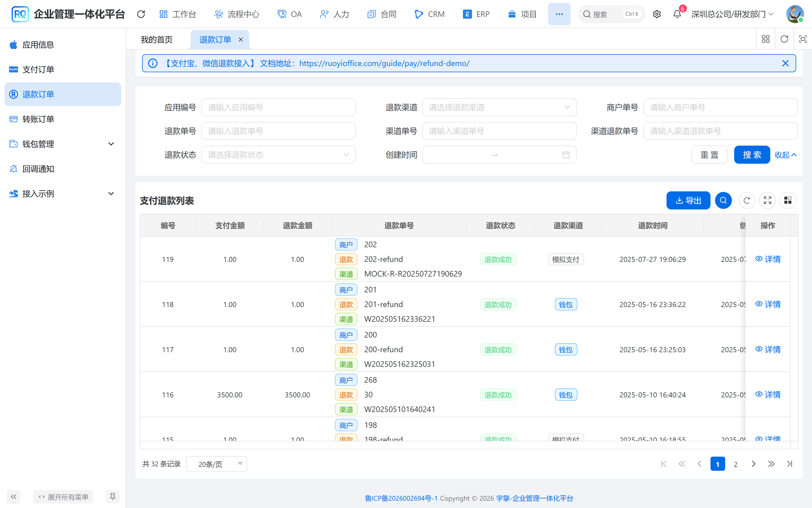Pin the sidebar with pushpin icon
This screenshot has width=812, height=508.
(x=113, y=497)
